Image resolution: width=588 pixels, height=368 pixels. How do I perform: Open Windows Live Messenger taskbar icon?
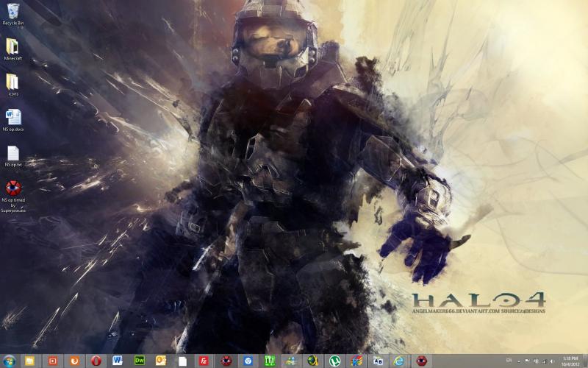(291, 361)
